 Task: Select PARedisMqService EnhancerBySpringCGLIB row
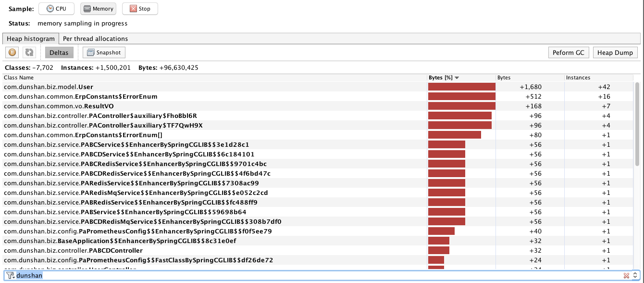coord(318,193)
